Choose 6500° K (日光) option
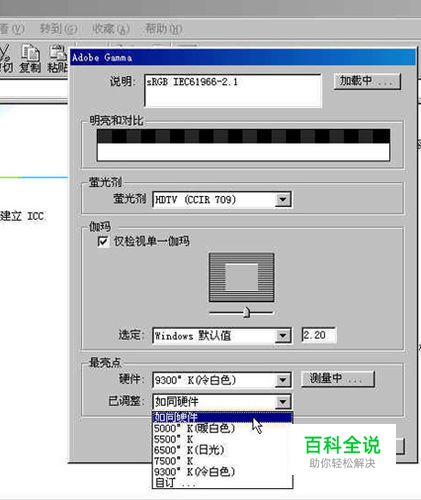421x500 pixels. pos(222,450)
